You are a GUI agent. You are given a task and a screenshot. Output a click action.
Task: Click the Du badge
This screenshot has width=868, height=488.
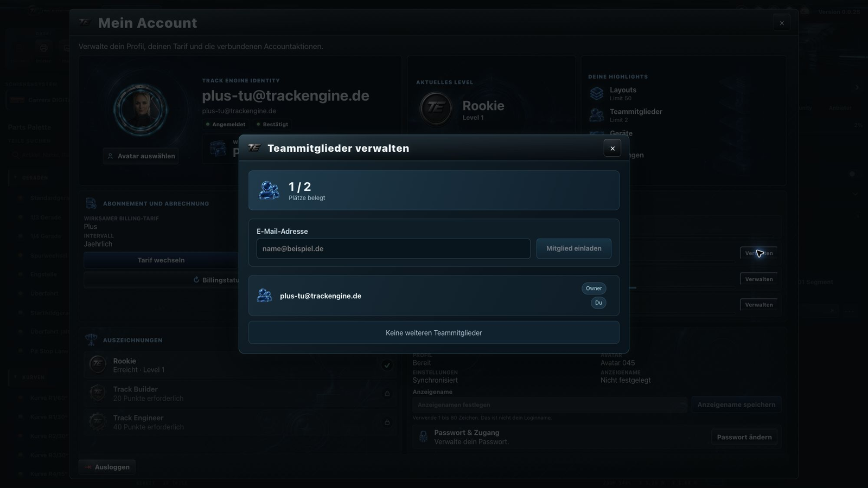click(x=598, y=303)
